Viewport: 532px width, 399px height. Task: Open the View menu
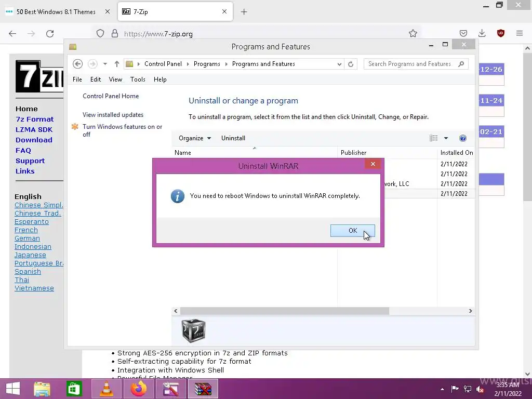click(x=115, y=79)
